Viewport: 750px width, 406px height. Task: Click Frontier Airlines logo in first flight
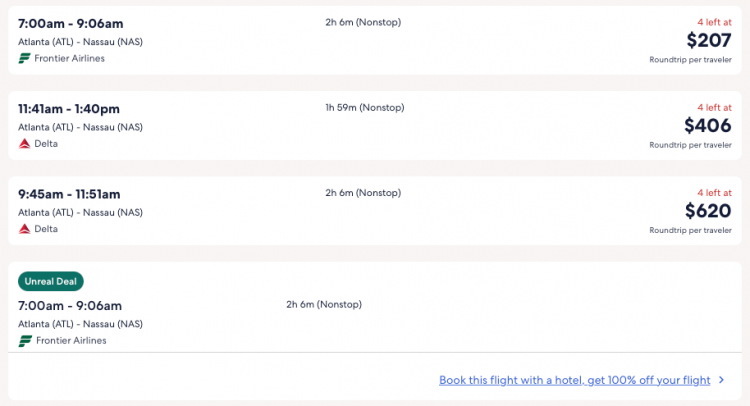pyautogui.click(x=25, y=58)
